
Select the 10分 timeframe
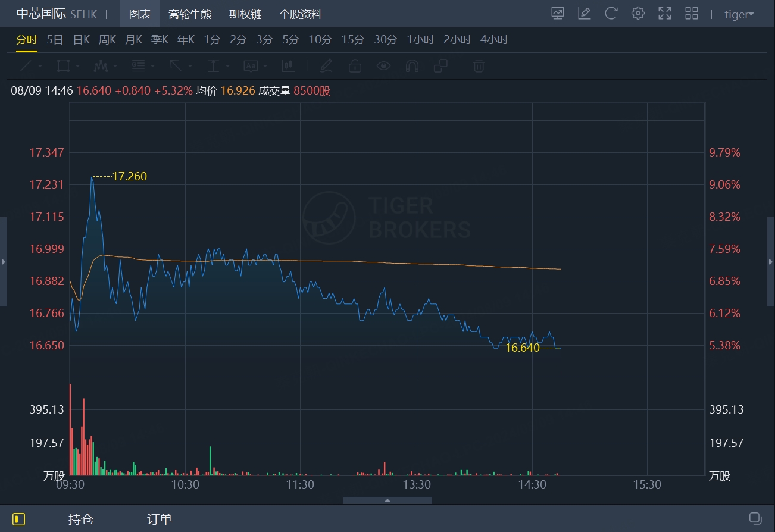click(320, 40)
